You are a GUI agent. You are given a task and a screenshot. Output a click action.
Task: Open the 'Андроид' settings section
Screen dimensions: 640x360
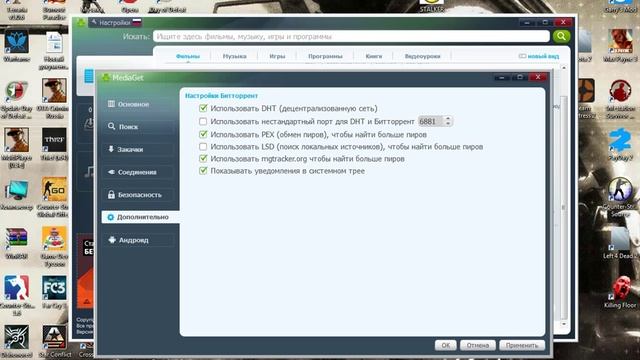click(x=139, y=240)
